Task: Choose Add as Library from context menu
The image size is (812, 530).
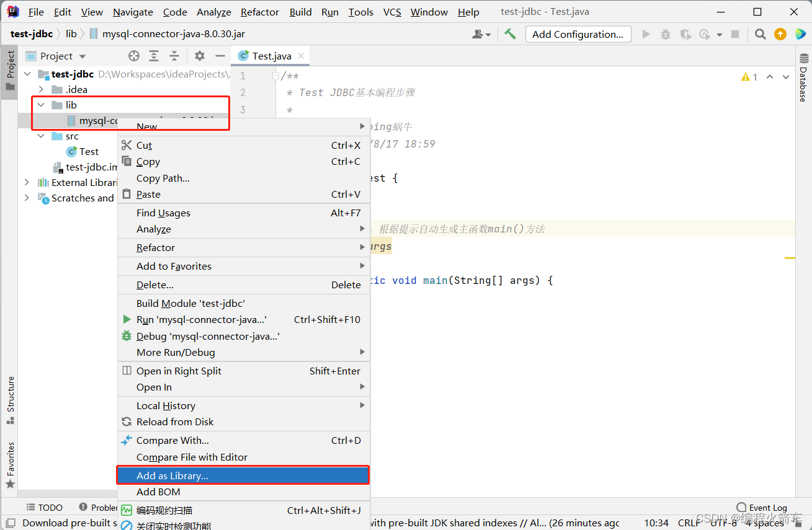Action: pos(243,475)
